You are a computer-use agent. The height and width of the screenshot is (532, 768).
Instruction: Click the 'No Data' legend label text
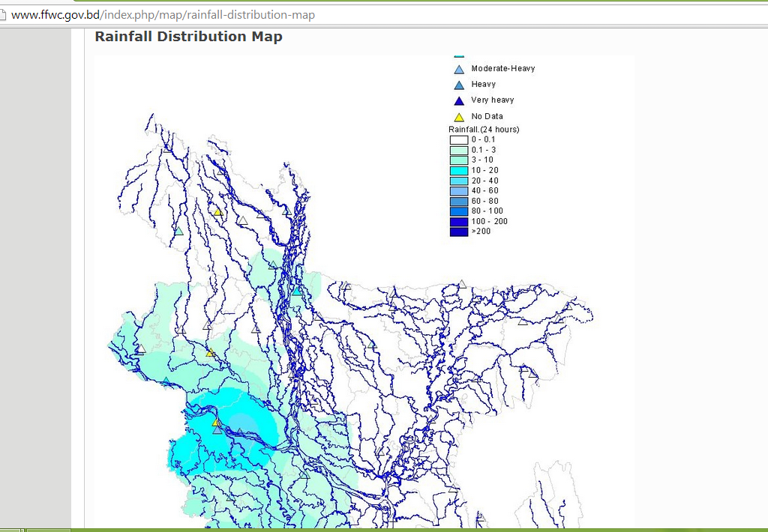pyautogui.click(x=487, y=116)
